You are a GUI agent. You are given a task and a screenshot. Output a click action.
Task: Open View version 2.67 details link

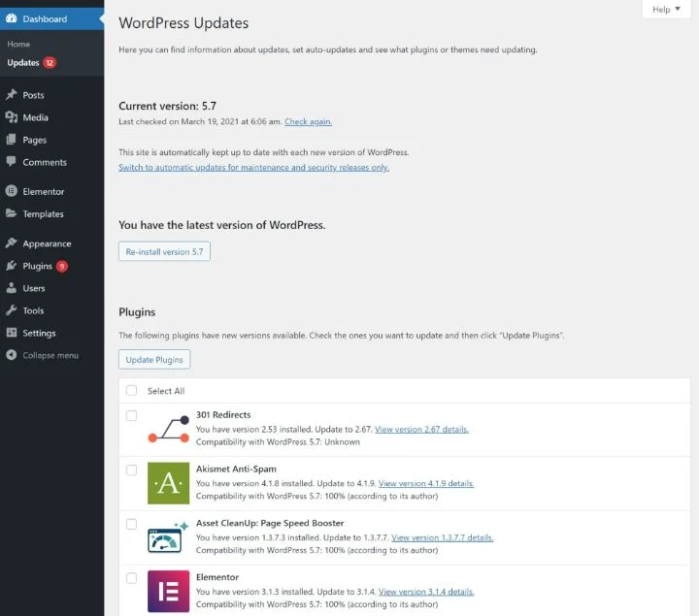click(x=421, y=429)
